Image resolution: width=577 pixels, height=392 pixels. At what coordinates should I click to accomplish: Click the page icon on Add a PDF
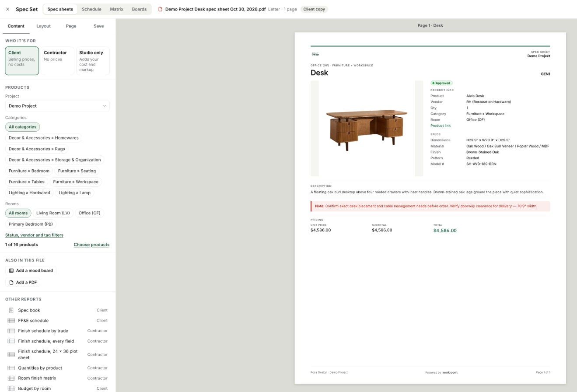[x=11, y=283]
